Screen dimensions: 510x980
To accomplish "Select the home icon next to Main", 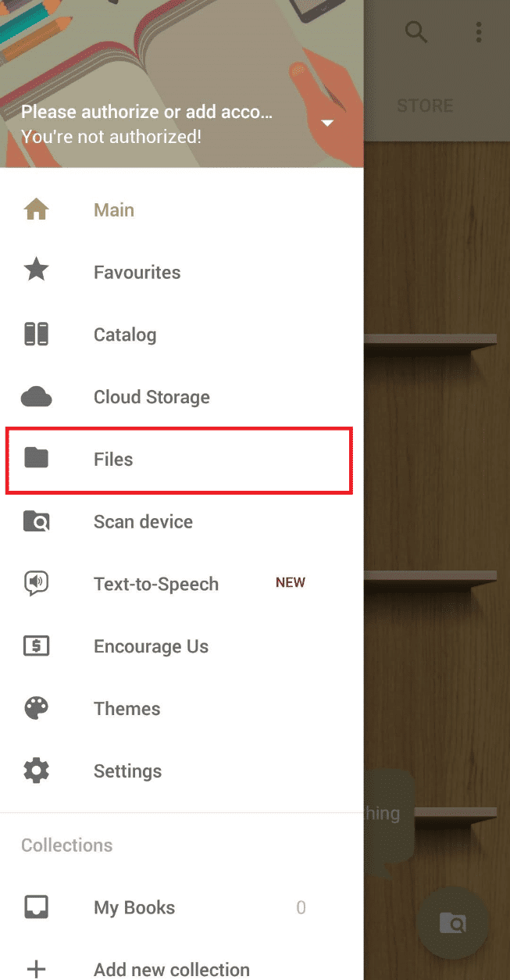I will coord(36,209).
